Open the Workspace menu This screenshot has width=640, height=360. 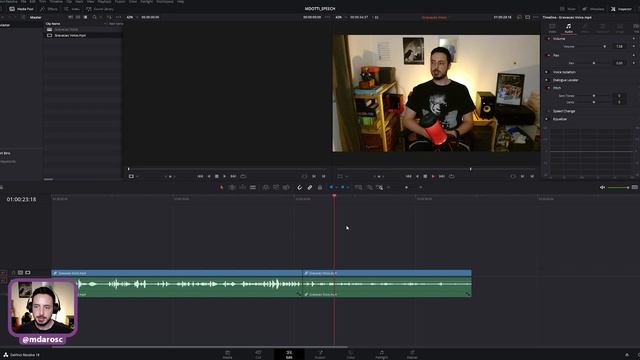[165, 2]
